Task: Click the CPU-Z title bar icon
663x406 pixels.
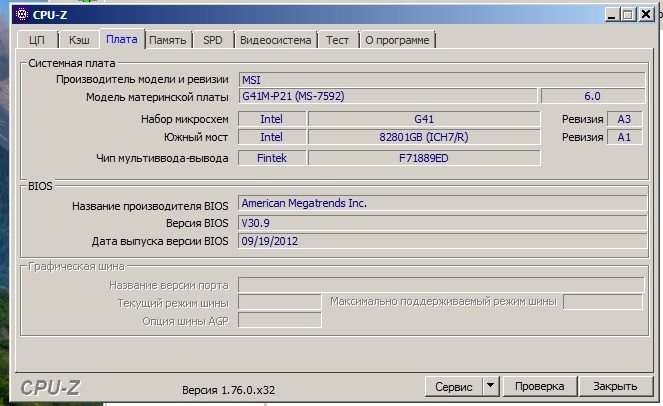Action: [x=22, y=14]
